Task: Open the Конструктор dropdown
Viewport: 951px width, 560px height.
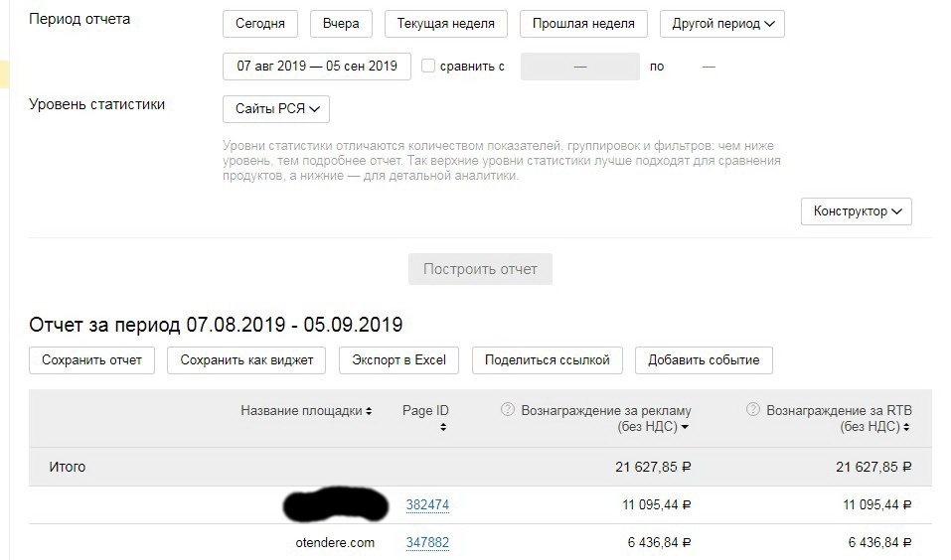Action: click(856, 211)
